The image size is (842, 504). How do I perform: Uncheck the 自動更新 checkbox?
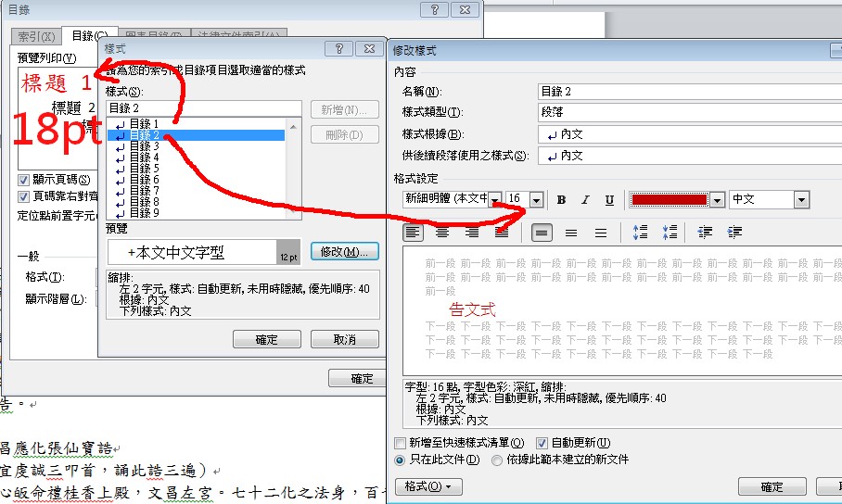point(542,444)
